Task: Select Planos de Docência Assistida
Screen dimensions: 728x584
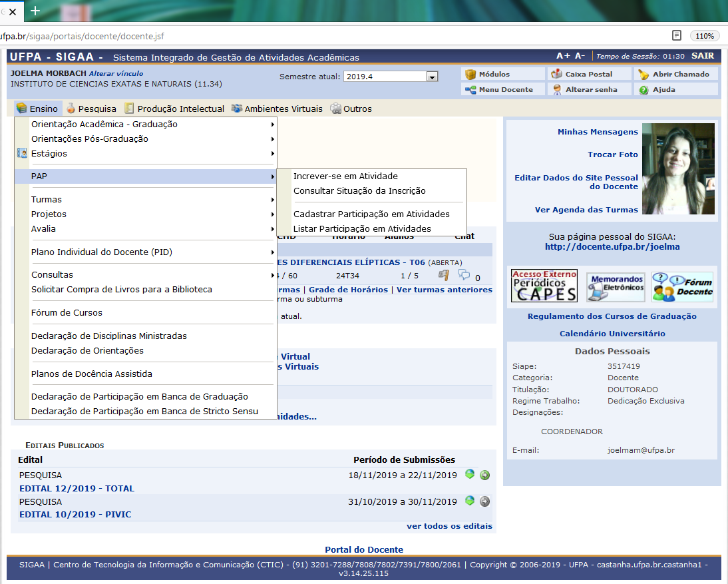Action: (91, 374)
